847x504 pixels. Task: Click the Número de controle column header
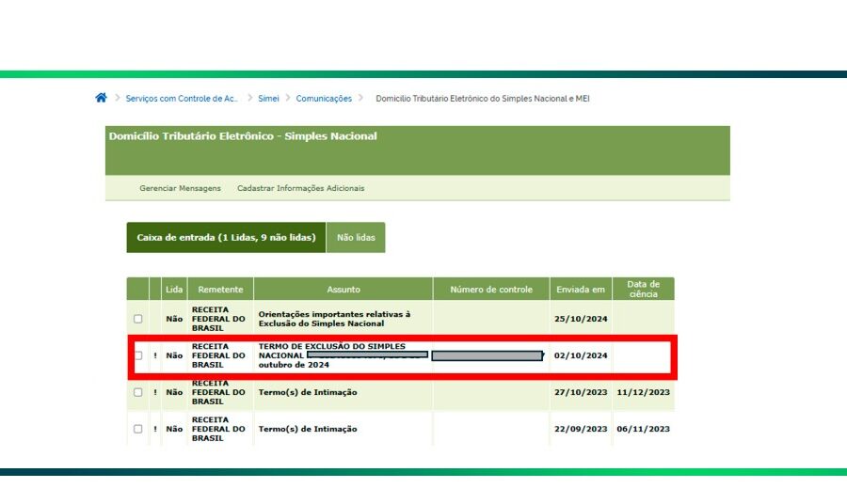click(491, 290)
